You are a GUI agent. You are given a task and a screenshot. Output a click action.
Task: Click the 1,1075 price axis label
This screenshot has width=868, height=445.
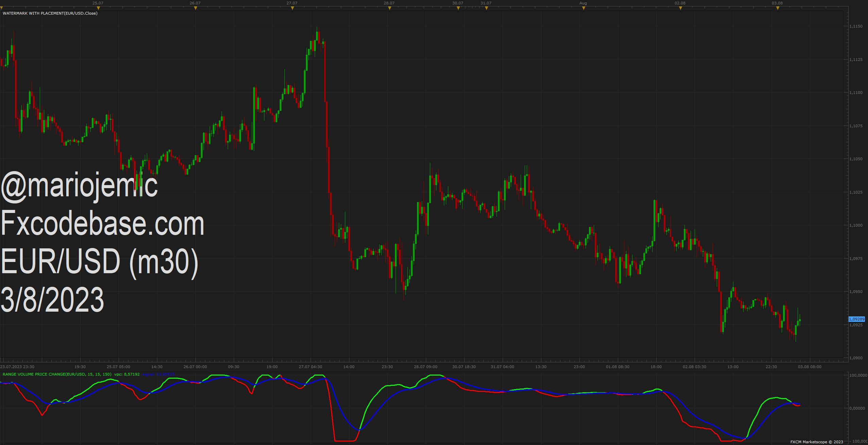click(856, 126)
